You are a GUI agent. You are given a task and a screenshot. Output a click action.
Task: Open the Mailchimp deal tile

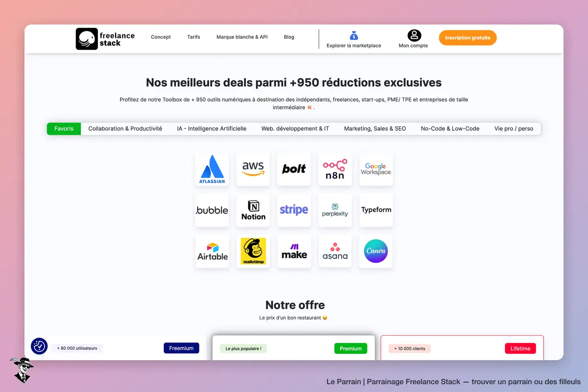coord(253,251)
